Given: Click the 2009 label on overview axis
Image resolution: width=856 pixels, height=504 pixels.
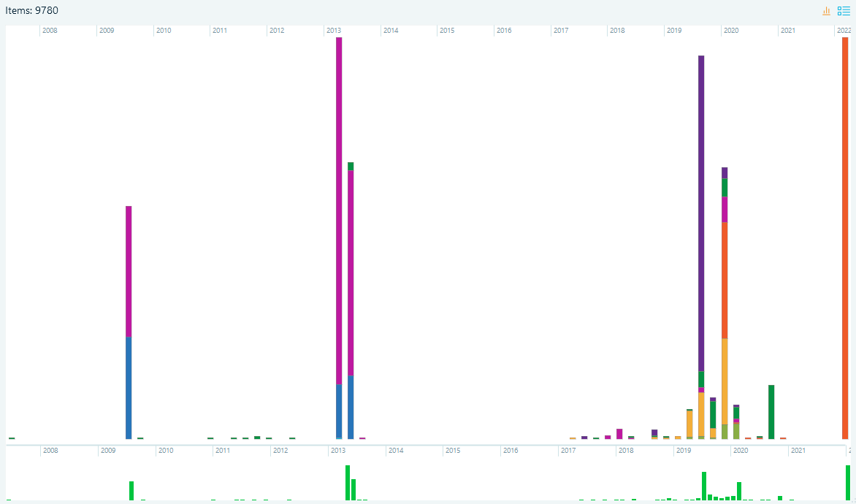Looking at the screenshot, I should tap(108, 451).
